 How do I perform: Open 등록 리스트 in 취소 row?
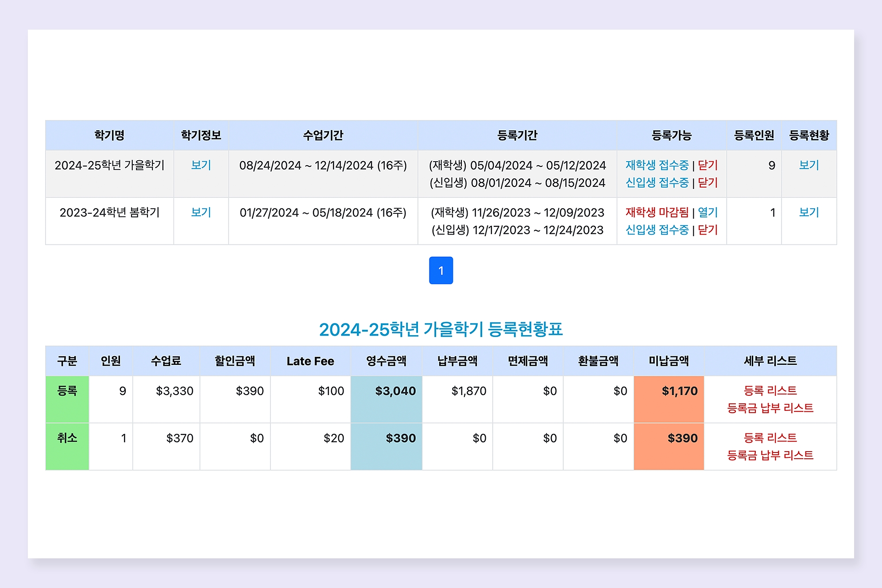(770, 438)
